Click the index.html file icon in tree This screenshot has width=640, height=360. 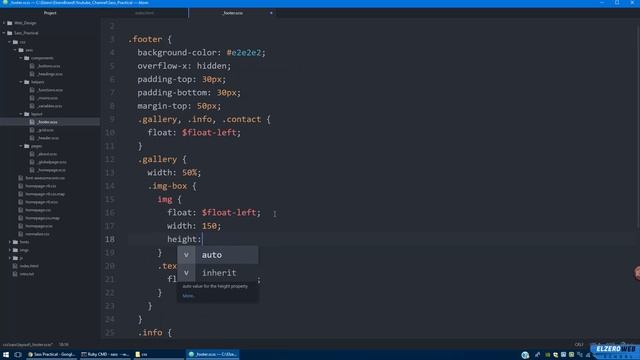click(15, 266)
